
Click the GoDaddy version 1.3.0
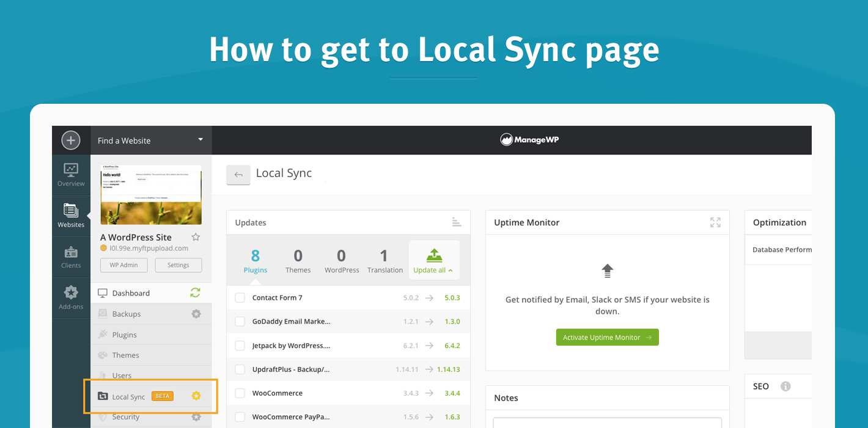(x=452, y=321)
